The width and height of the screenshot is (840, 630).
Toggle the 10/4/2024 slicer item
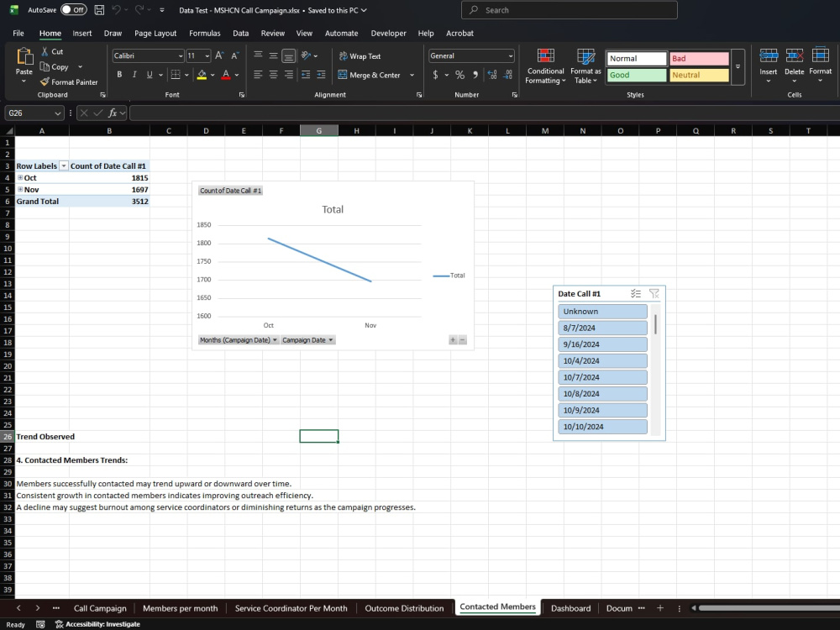602,360
